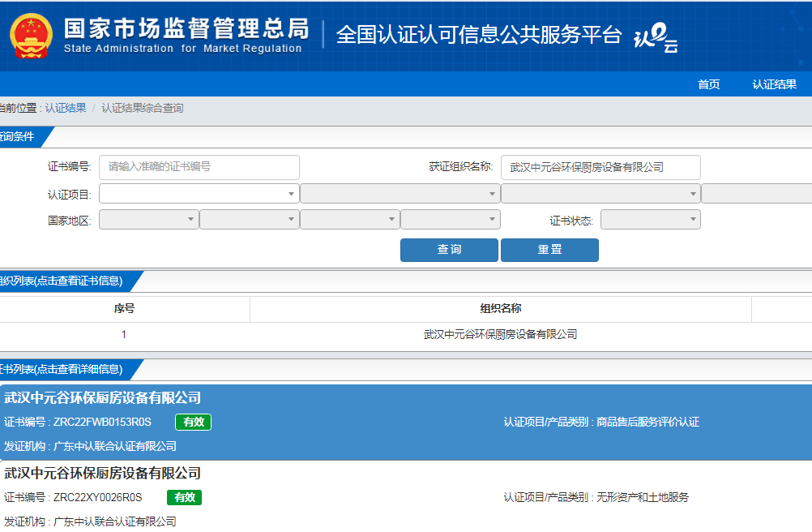Image resolution: width=812 pixels, height=532 pixels.
Task: Open certificate ZRC22XY0026R0S entry
Action: (x=406, y=496)
